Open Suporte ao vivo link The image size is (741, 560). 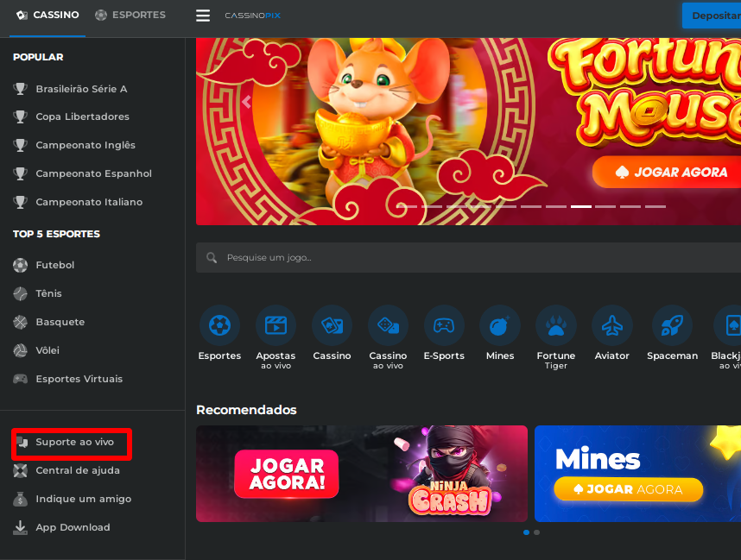73,442
